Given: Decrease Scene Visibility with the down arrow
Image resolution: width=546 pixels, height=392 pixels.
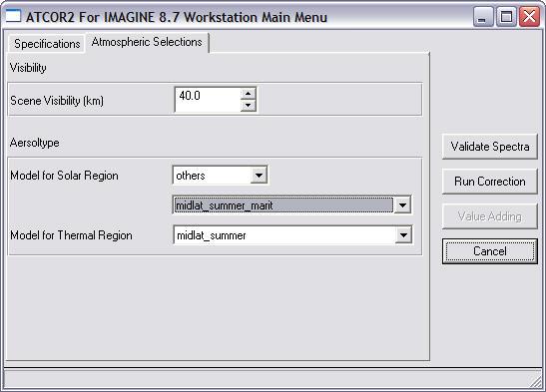Looking at the screenshot, I should click(x=248, y=106).
